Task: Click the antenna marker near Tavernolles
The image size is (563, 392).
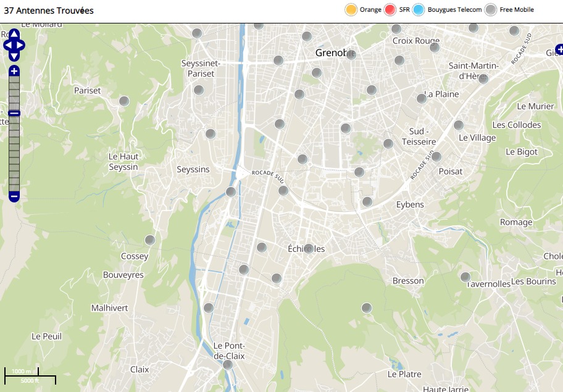Action: pos(465,277)
